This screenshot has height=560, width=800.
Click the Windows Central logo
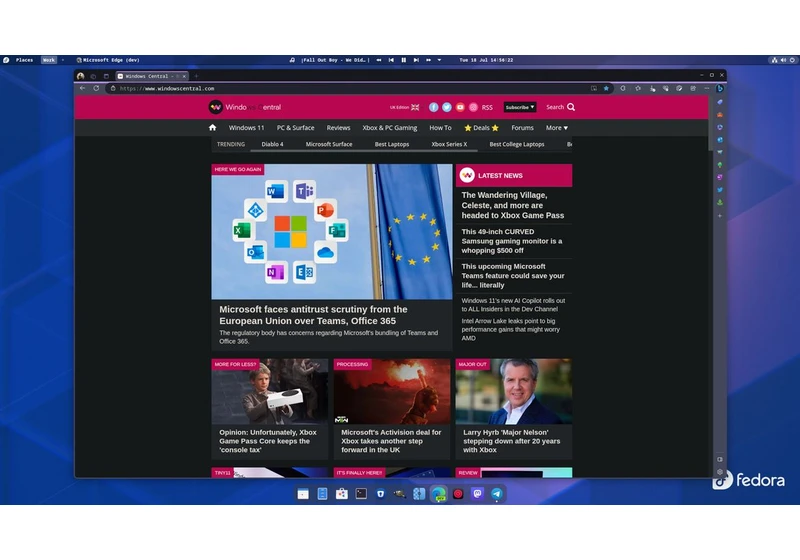coord(245,107)
